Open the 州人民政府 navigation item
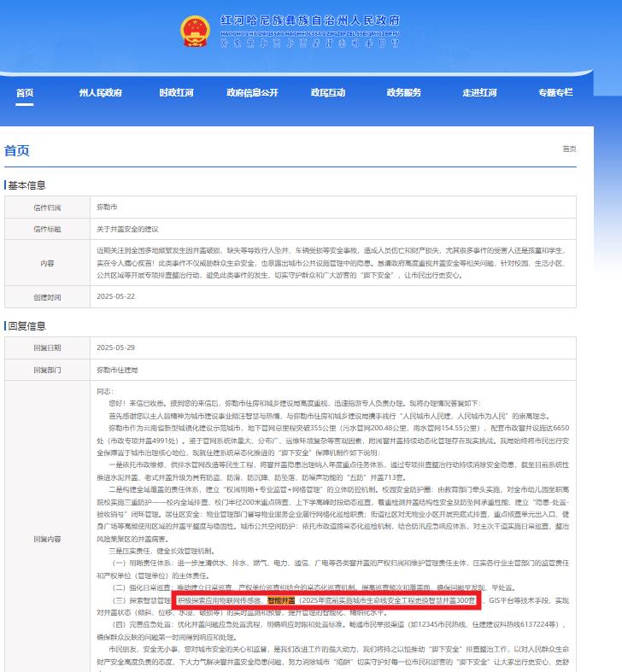622x672 pixels. click(x=100, y=93)
